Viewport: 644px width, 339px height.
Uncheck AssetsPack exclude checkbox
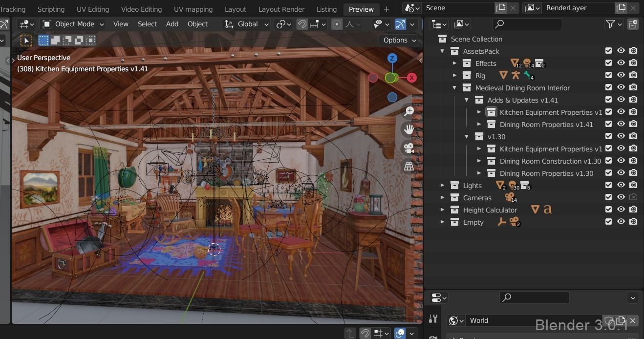pos(608,51)
